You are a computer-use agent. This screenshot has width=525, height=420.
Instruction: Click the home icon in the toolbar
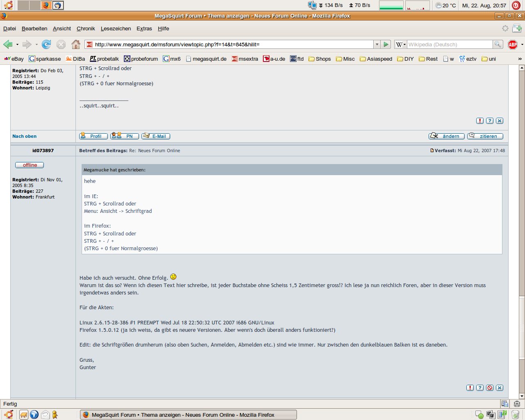coord(76,44)
